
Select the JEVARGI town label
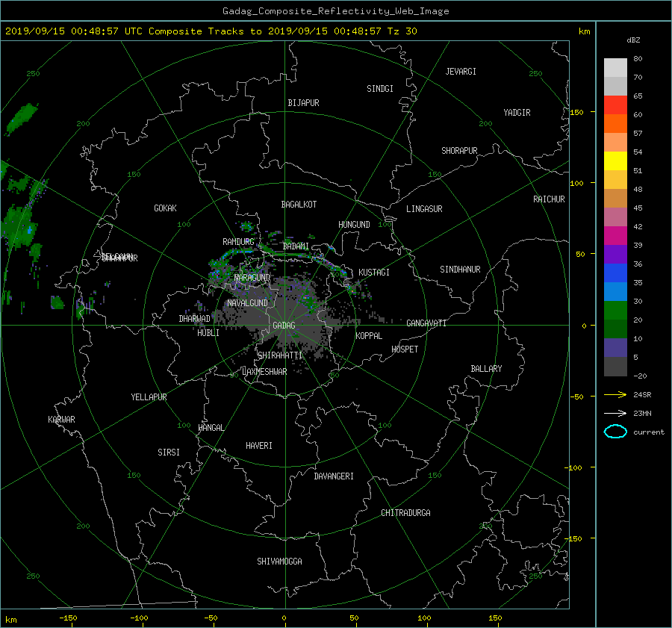click(461, 72)
